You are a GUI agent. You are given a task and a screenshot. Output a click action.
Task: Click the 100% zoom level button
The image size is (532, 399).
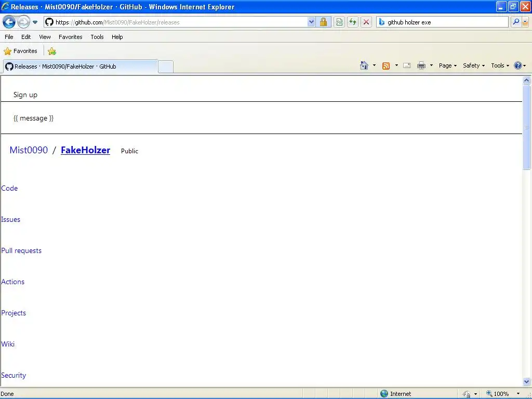coord(497,394)
